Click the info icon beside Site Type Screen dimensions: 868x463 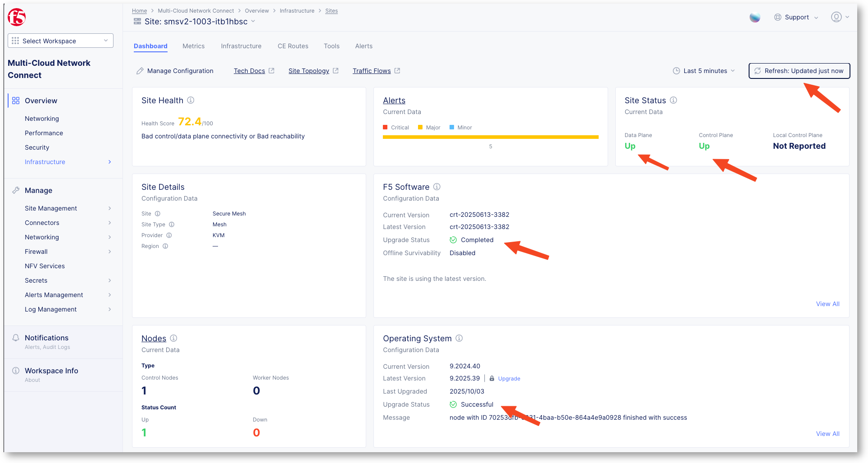point(172,225)
